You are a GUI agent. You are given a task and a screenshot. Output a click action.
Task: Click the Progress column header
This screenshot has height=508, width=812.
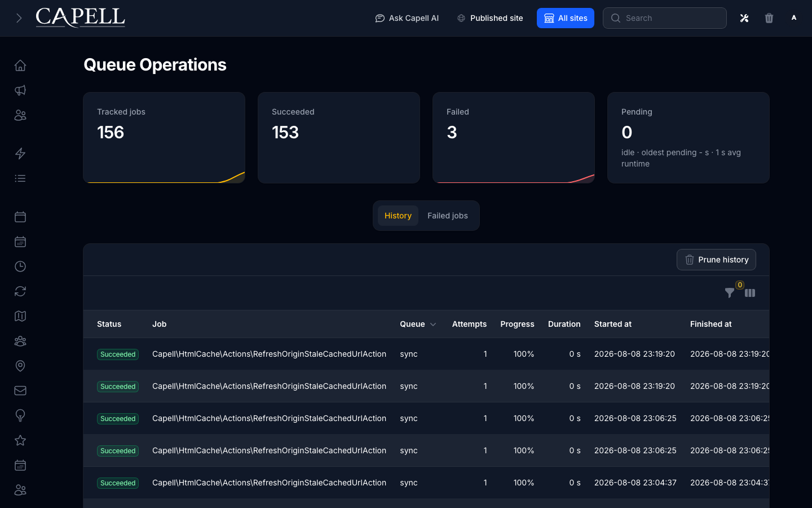[517, 324]
